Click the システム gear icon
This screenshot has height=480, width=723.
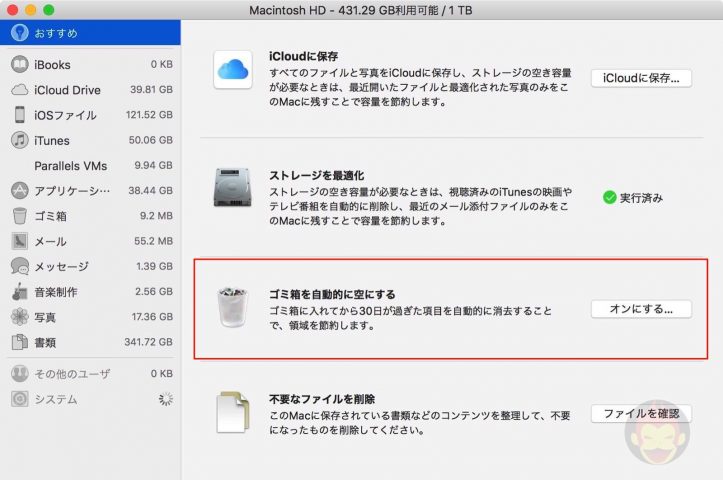point(19,399)
